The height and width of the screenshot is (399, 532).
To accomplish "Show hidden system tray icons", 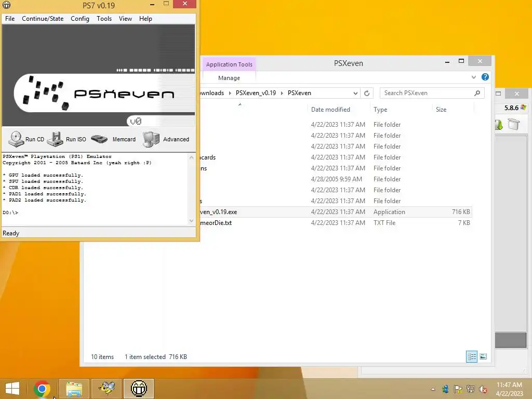I will (433, 389).
